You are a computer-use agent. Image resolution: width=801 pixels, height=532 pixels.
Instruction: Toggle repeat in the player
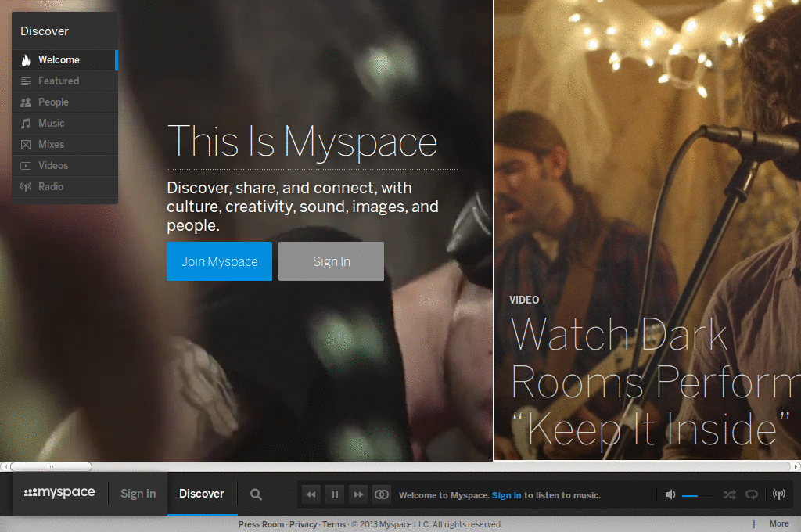pyautogui.click(x=752, y=494)
